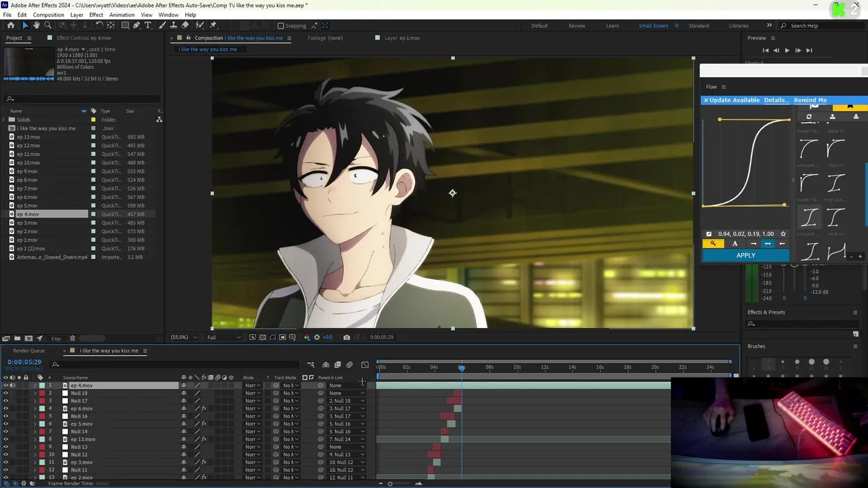Select the Clone Stamp tool
868x488 pixels.
pyautogui.click(x=174, y=25)
